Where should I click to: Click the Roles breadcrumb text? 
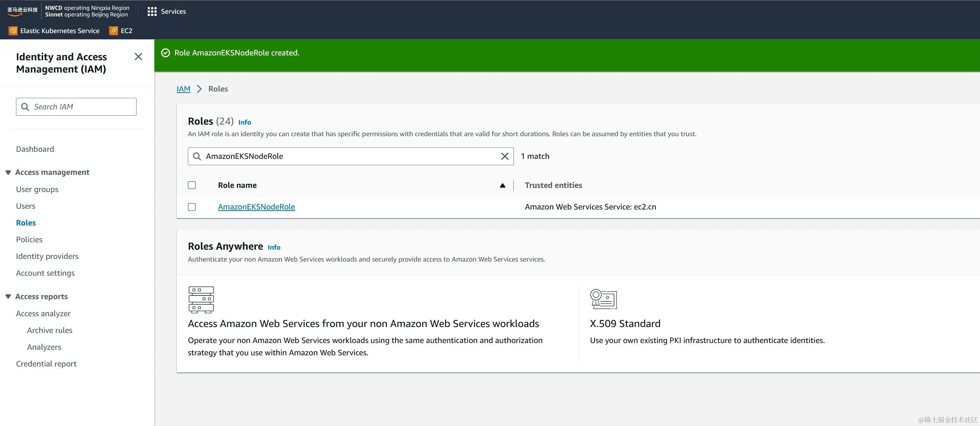(x=218, y=89)
